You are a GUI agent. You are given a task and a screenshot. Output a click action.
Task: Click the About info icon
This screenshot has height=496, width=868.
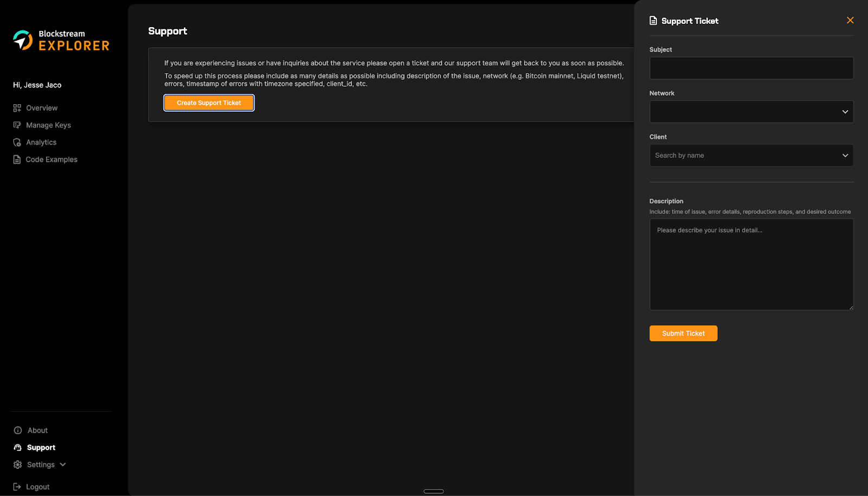click(18, 430)
